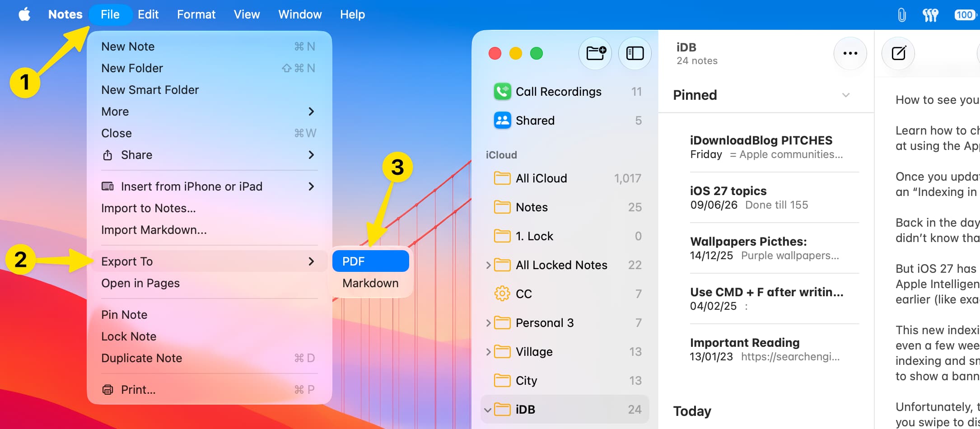Expand the Personal 3 folder
The image size is (980, 429).
coord(488,323)
